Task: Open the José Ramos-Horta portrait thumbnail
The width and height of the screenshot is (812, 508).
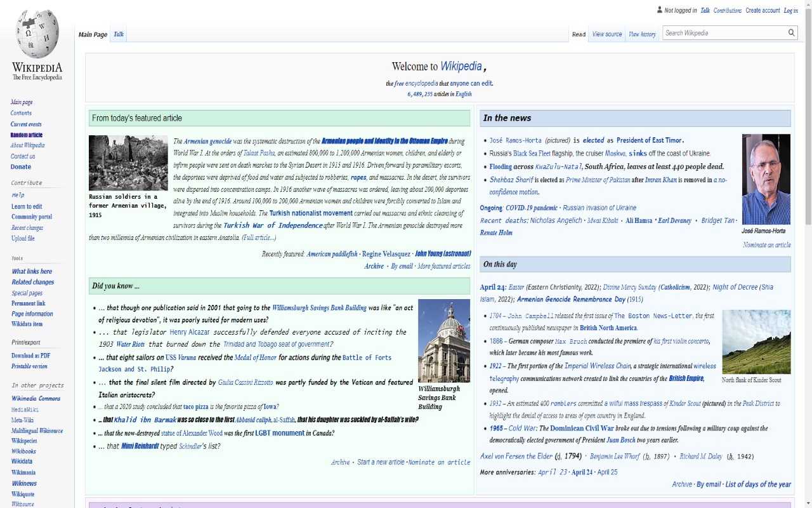Action: coord(766,179)
